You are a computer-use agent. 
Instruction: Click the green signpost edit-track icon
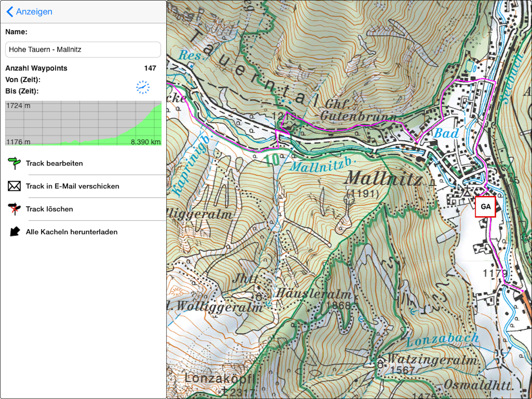tap(14, 163)
